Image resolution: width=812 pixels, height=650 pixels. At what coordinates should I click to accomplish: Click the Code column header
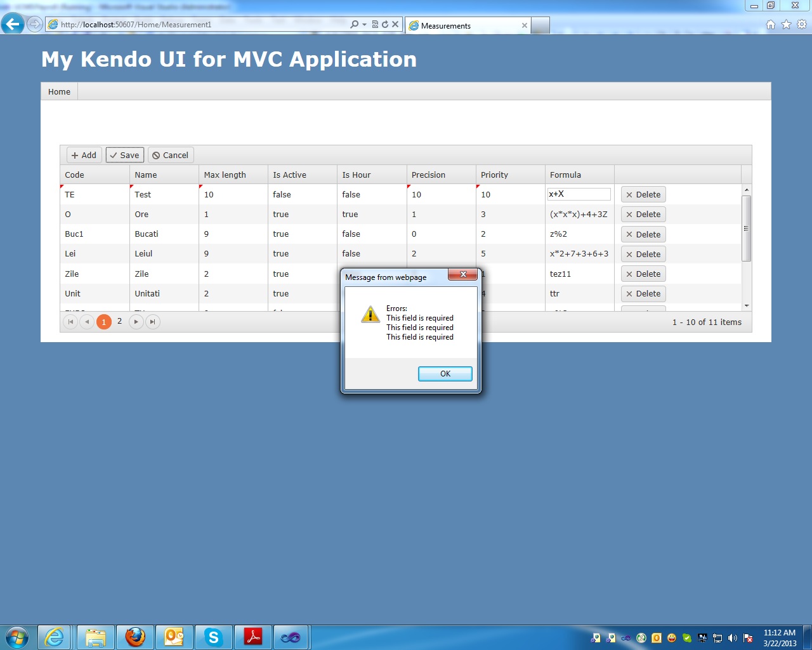[x=95, y=175]
